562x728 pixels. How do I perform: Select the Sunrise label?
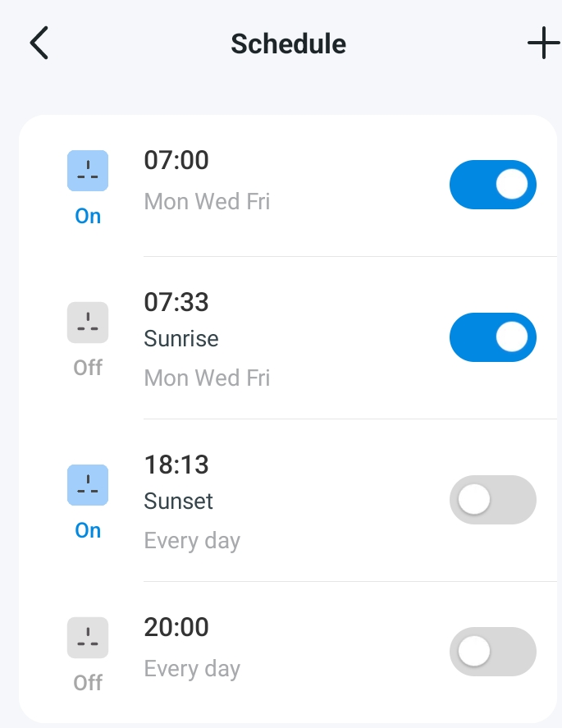click(181, 338)
